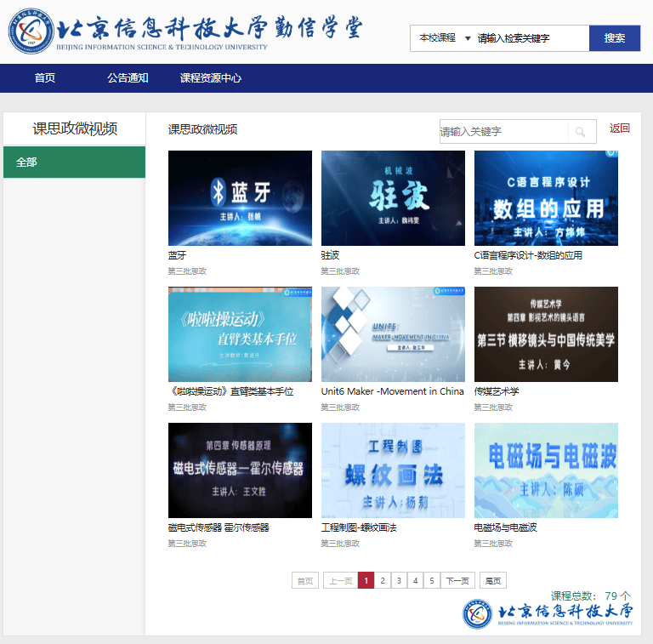Click the C语言程序设计-数组的应用 title

click(x=528, y=255)
